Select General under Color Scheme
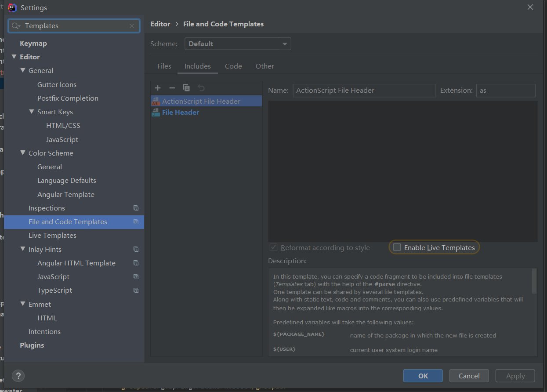The width and height of the screenshot is (547, 392). (50, 167)
